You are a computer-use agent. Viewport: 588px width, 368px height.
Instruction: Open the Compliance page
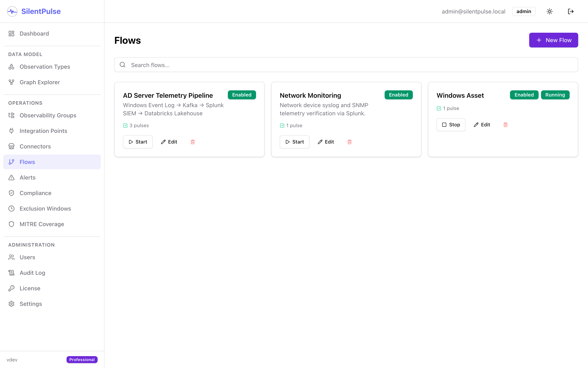[52, 193]
